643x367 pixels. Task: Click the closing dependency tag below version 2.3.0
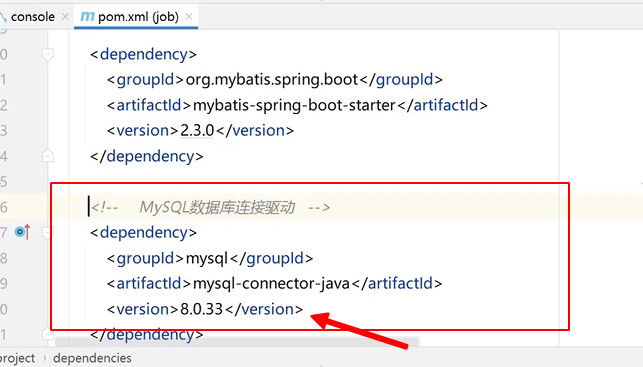pyautogui.click(x=147, y=156)
